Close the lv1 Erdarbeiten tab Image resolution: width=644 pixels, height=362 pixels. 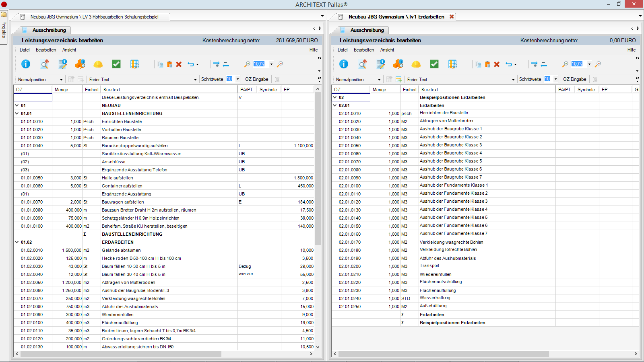452,16
